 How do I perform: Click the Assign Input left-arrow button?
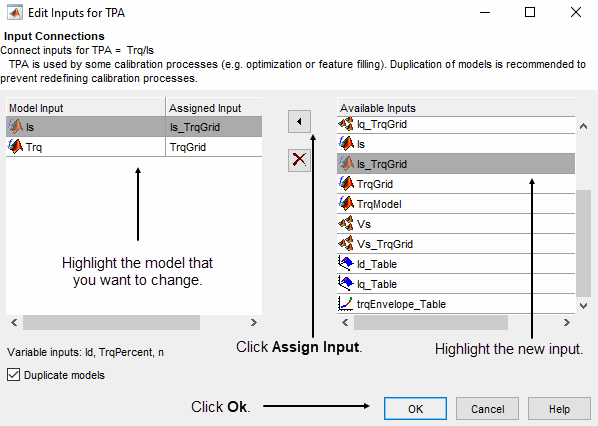(x=299, y=122)
